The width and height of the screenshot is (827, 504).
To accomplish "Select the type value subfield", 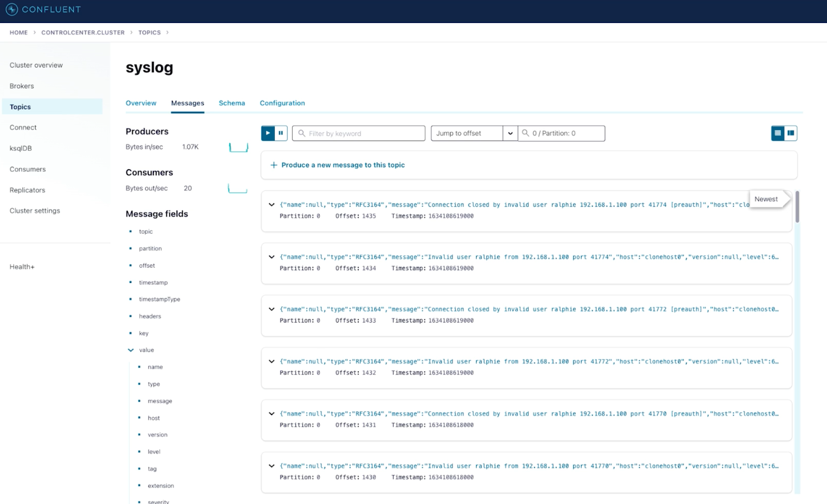I will click(154, 384).
